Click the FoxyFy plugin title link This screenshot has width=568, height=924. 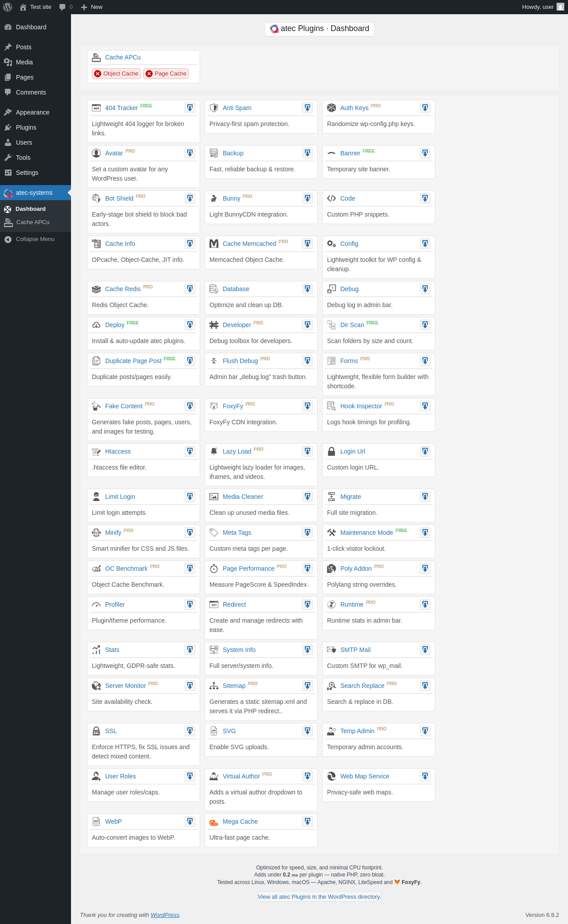(233, 406)
